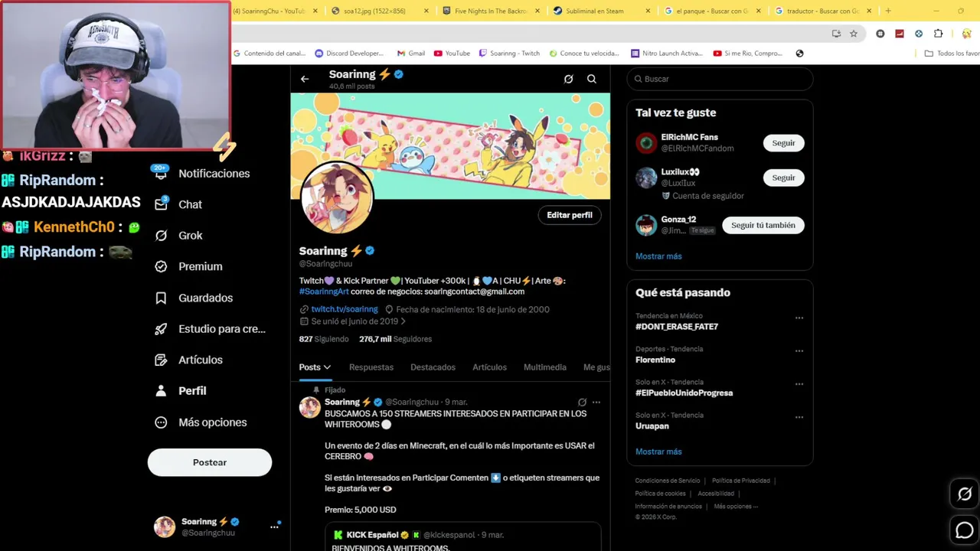980x551 pixels.
Task: Switch to the Multimedia tab
Action: [544, 367]
